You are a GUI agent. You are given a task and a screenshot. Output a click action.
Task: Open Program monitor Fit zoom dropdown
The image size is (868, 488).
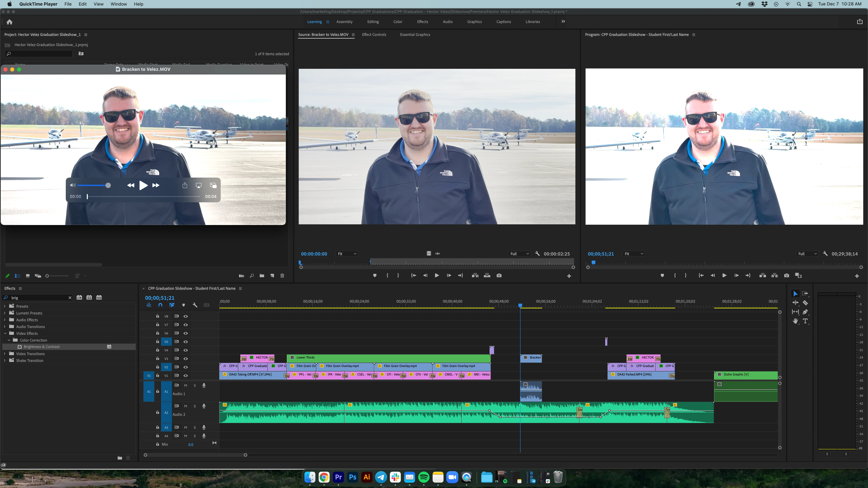coord(634,254)
